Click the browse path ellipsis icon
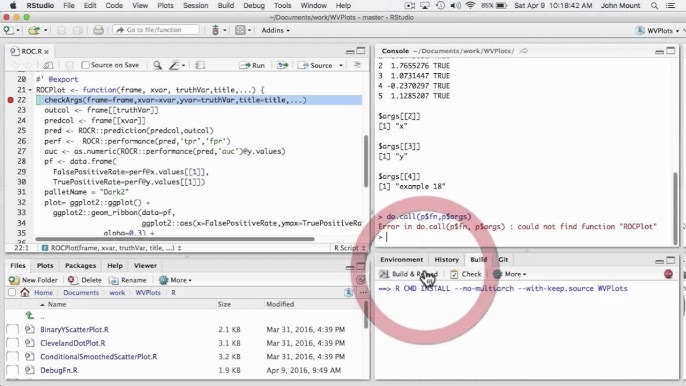 [x=363, y=293]
